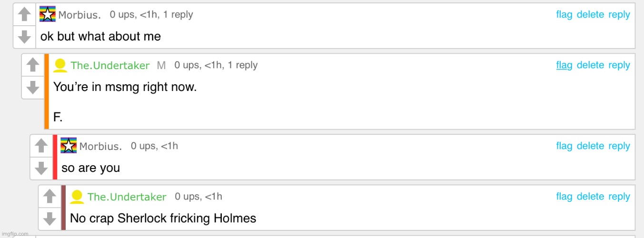644x238 pixels.
Task: Open The.Undertaker profile from the msmg comment
Action: 110,66
